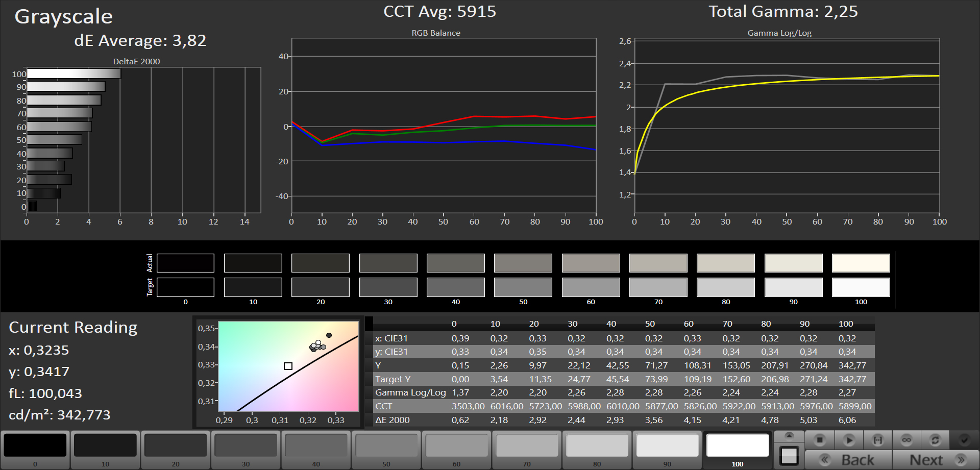
Task: Click the pattern window square icon
Action: pos(789,455)
